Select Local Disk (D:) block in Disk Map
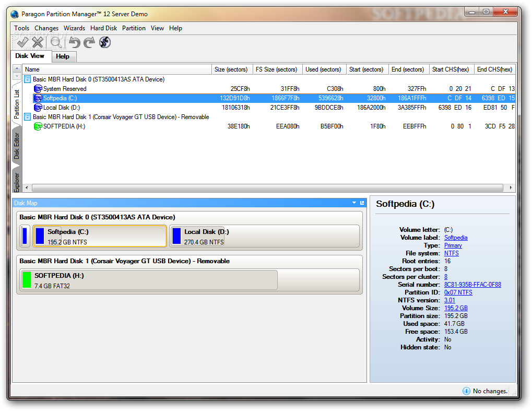 click(265, 236)
